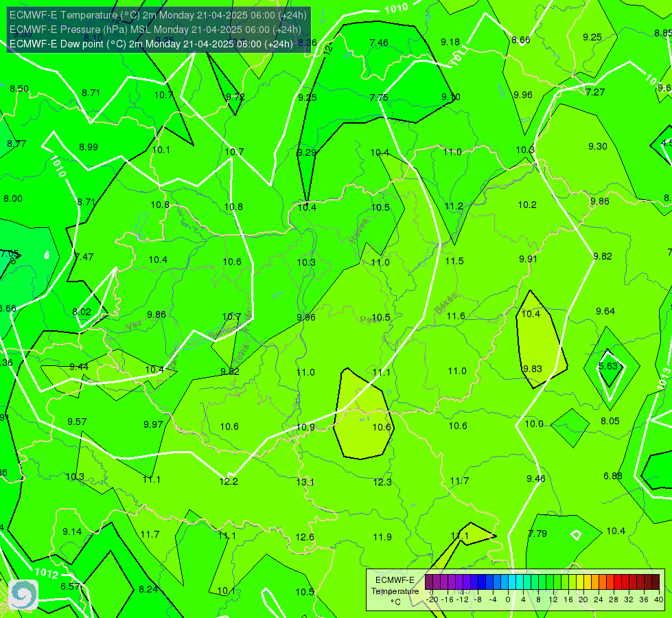This screenshot has width=672, height=618.
Task: Click the 12.3 temperature value
Action: coord(382,482)
